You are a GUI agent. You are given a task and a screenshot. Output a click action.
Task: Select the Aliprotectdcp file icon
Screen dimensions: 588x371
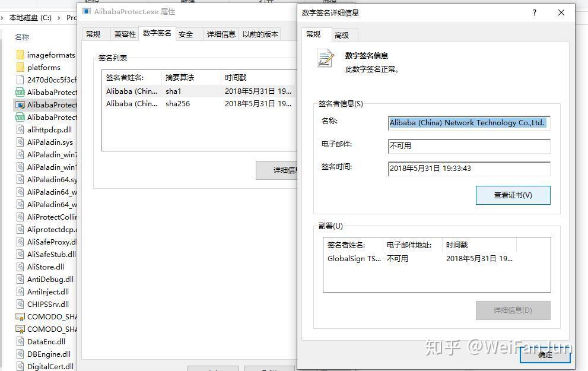point(20,229)
